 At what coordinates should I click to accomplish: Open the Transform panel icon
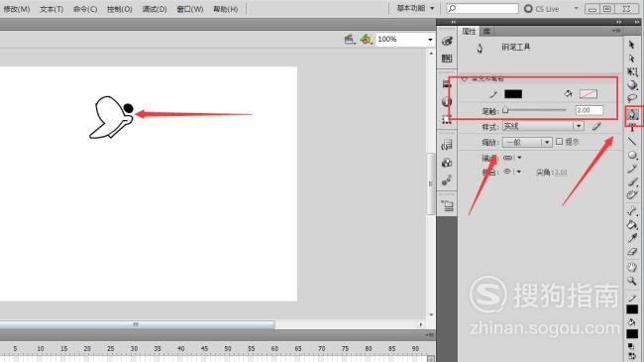pyautogui.click(x=447, y=119)
